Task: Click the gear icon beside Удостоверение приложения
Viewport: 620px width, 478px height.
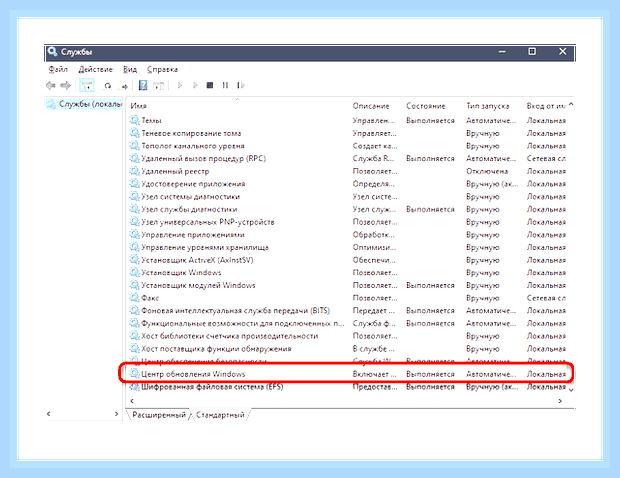Action: [134, 183]
